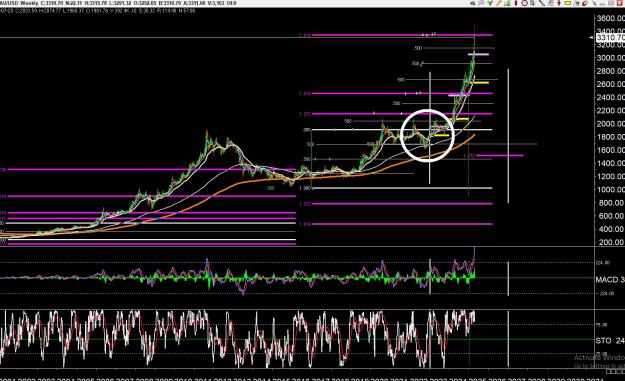This screenshot has width=625, height=381.
Task: Click the 2000.00 price axis label
Action: click(x=610, y=124)
